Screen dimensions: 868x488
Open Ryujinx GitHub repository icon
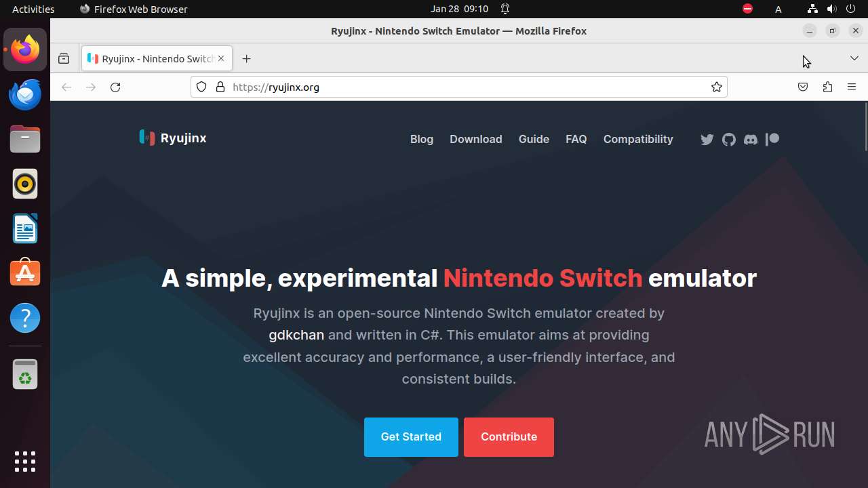729,140
